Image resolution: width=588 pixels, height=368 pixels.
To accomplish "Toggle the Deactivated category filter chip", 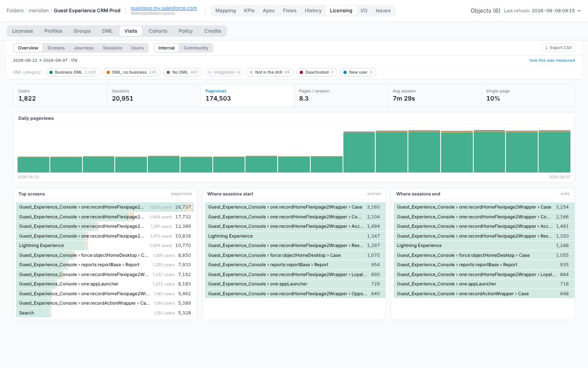I will [x=317, y=72].
